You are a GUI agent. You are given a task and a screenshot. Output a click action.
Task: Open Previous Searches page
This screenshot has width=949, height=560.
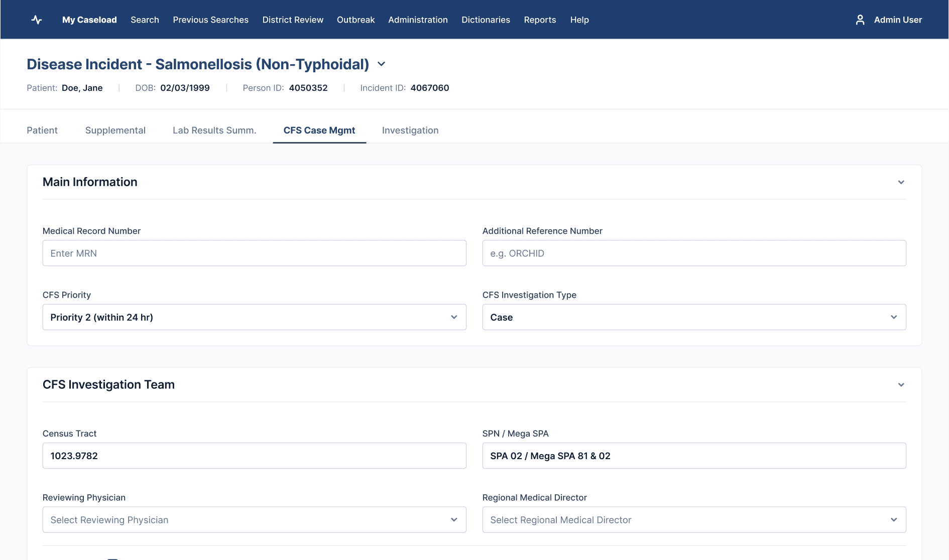tap(211, 20)
